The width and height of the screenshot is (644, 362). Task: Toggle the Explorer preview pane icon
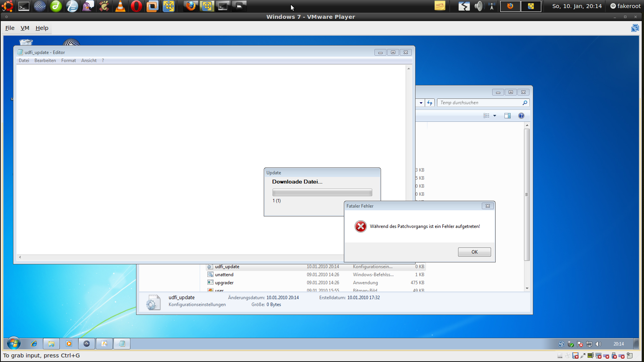pyautogui.click(x=507, y=116)
